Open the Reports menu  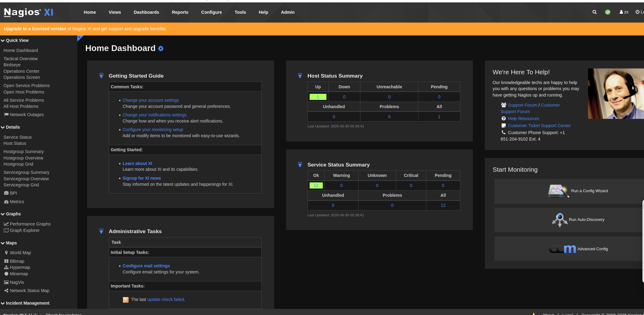click(180, 12)
